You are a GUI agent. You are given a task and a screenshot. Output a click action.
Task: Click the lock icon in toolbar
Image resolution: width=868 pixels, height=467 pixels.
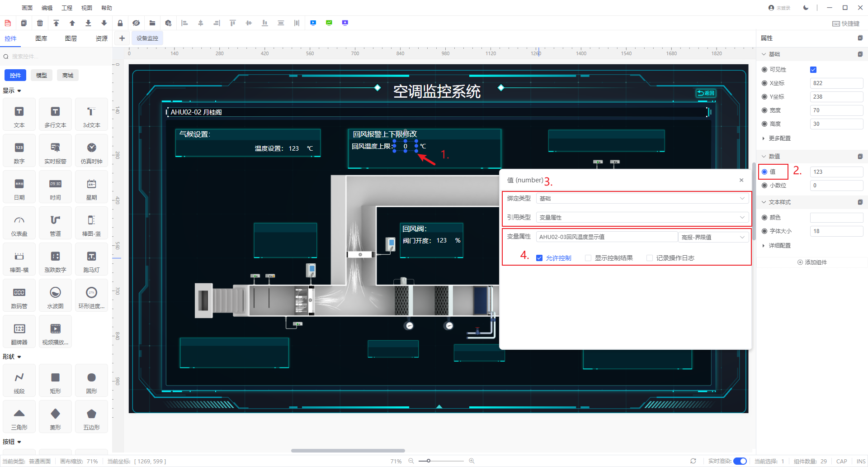point(120,23)
